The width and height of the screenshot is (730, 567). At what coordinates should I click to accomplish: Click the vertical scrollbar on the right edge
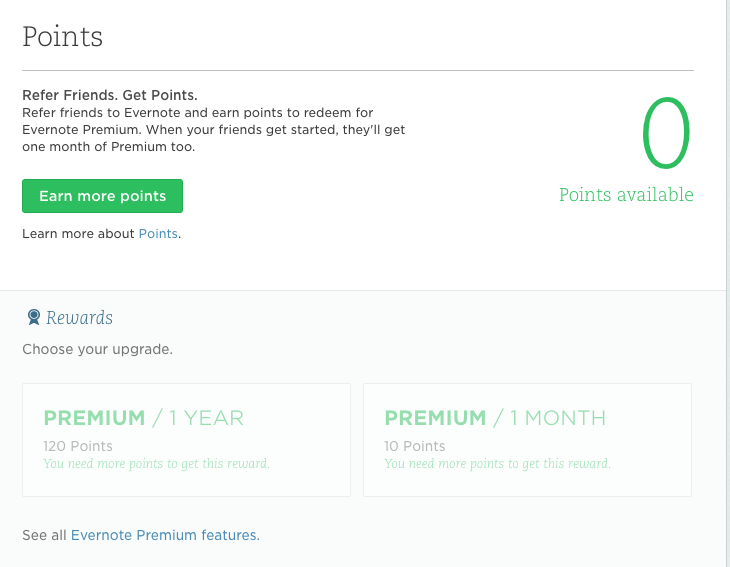point(727,280)
